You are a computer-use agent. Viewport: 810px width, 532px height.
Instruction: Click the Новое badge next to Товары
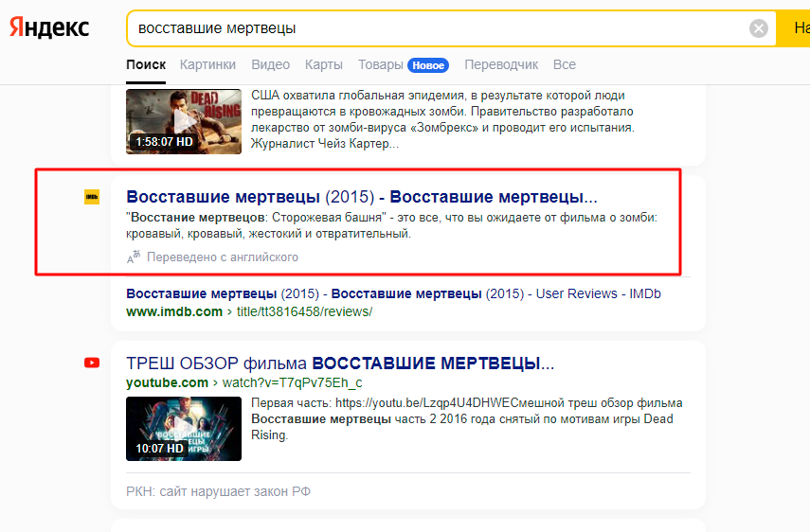tap(428, 65)
